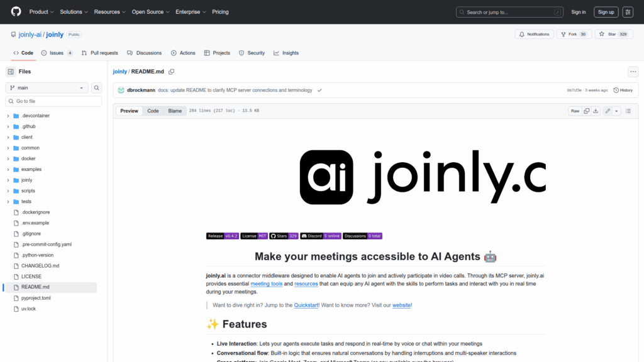Download the raw README file
This screenshot has height=362, width=644.
coord(596,111)
